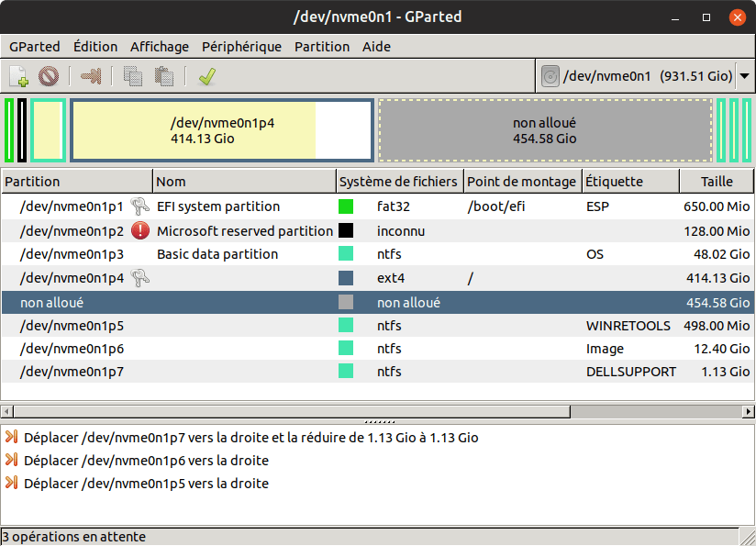Select the /dev/nvme0n1p1 row
Image resolution: width=756 pixels, height=546 pixels.
377,206
